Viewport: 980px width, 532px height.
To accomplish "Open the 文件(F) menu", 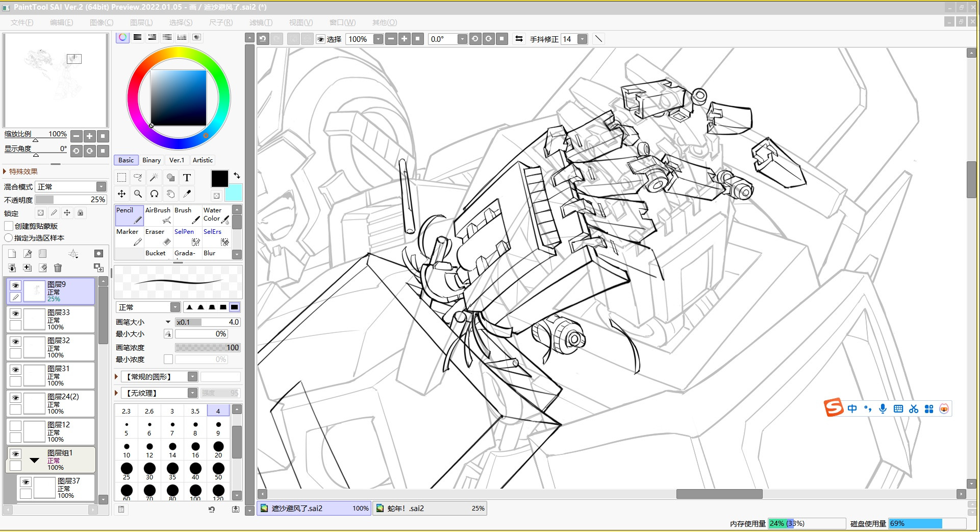I will [x=22, y=22].
